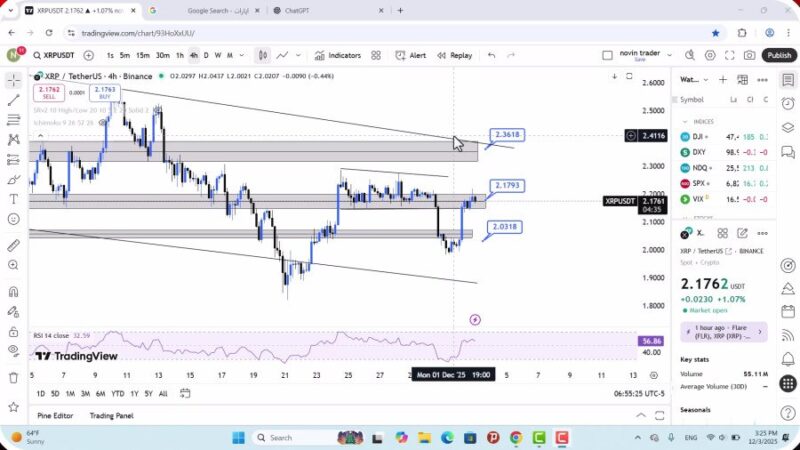Screen dimensions: 800x450
Task: Start bar Replay mode
Action: pos(454,55)
